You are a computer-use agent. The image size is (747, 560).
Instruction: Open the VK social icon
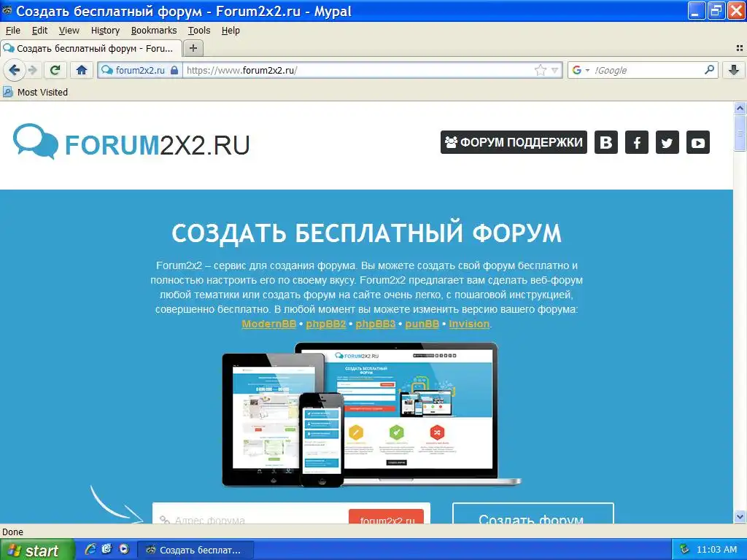606,142
